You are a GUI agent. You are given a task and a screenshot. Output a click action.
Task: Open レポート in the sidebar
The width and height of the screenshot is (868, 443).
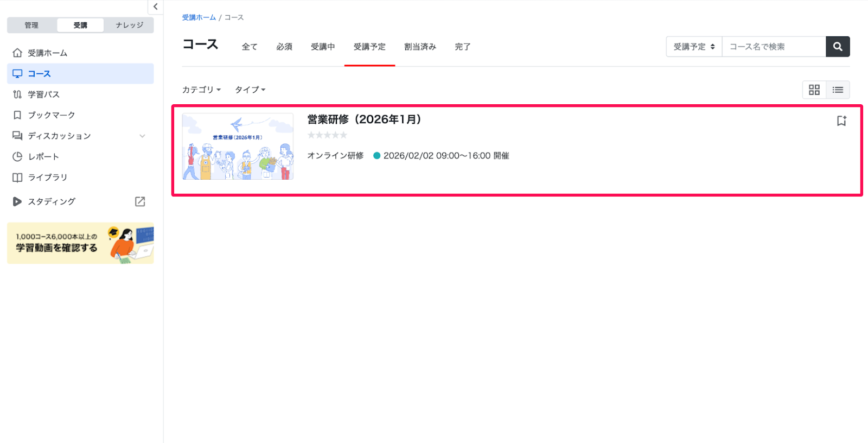coord(80,156)
